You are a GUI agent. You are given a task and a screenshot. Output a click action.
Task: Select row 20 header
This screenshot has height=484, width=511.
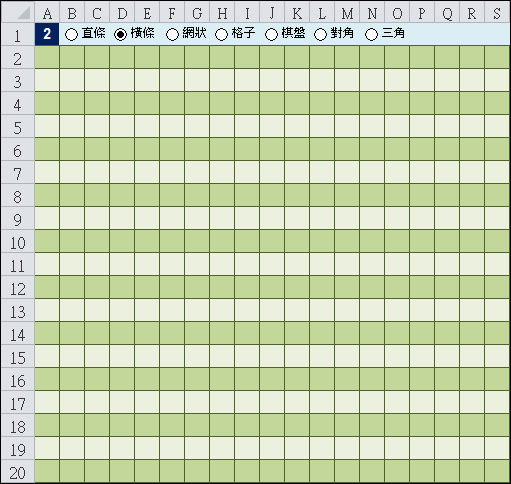18,471
